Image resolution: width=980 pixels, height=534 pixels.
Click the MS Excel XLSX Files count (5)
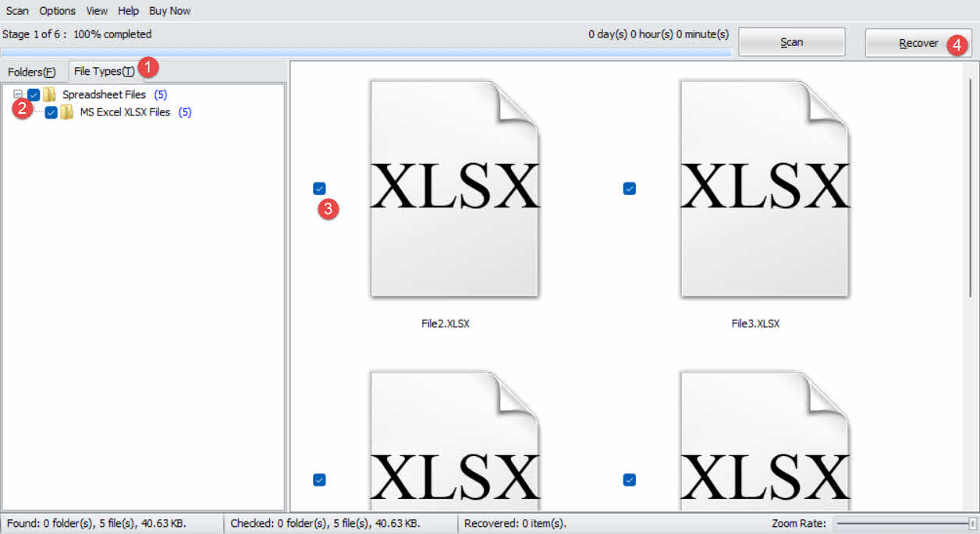click(185, 112)
